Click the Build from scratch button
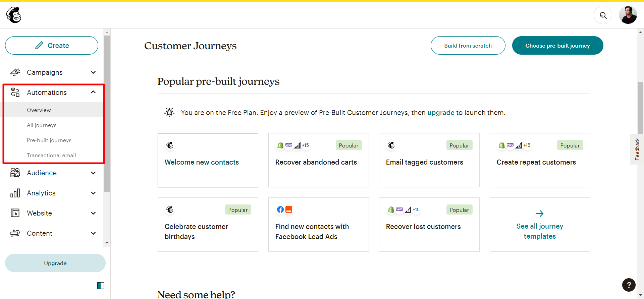Viewport: 644px width, 299px height. [468, 46]
